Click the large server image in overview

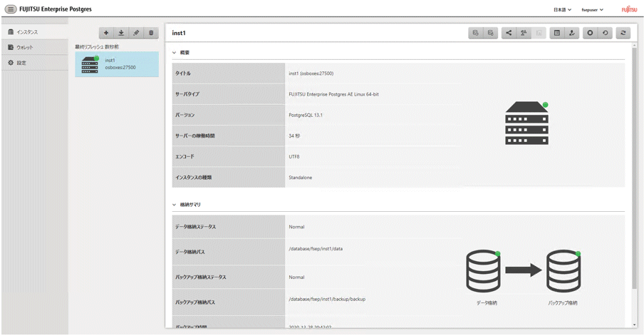527,123
